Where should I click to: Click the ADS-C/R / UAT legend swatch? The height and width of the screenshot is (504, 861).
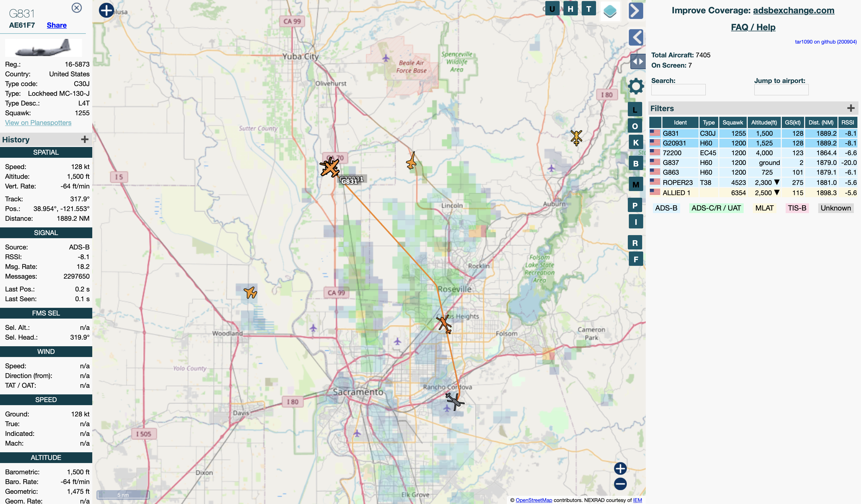coord(716,208)
